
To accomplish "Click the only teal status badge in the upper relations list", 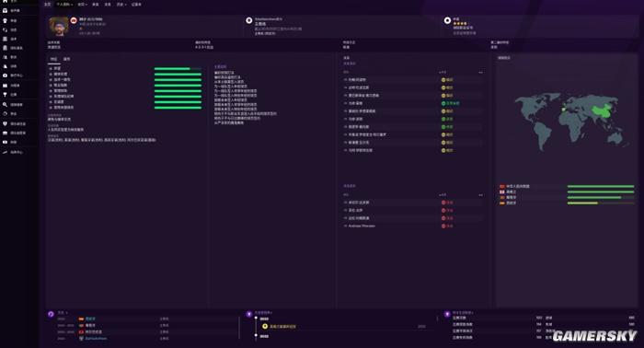I will (451, 103).
